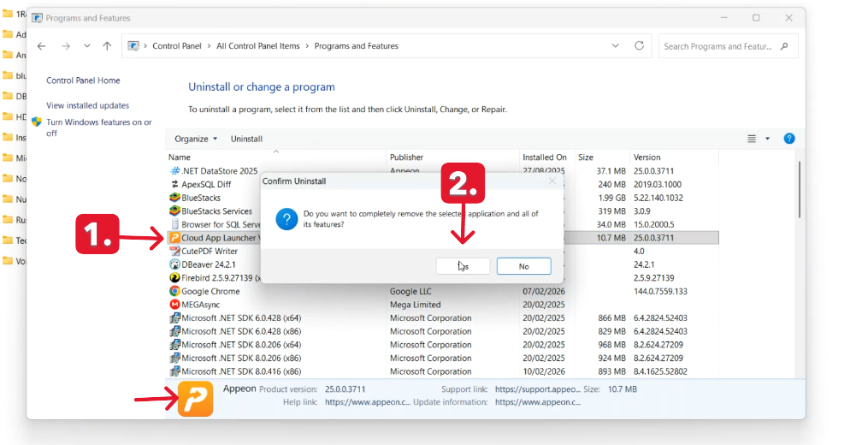The width and height of the screenshot is (868, 445).
Task: Sort list by Publisher column header
Action: coord(407,157)
